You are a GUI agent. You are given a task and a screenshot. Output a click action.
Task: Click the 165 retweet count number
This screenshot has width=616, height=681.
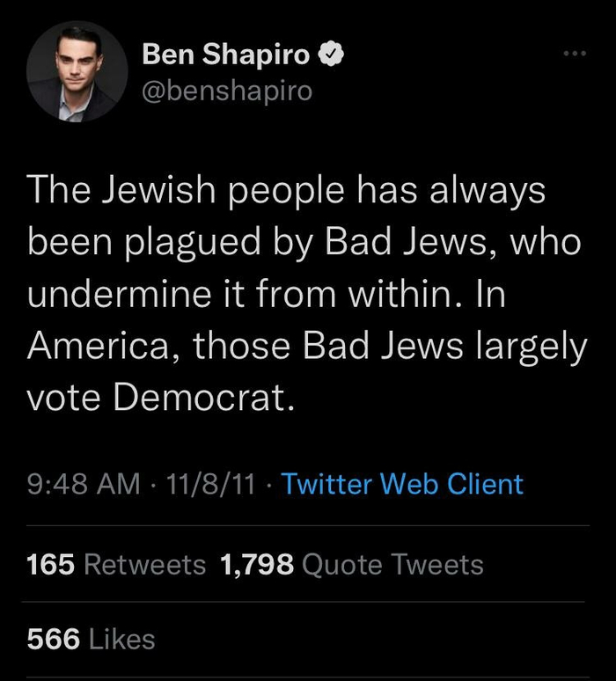click(x=51, y=564)
